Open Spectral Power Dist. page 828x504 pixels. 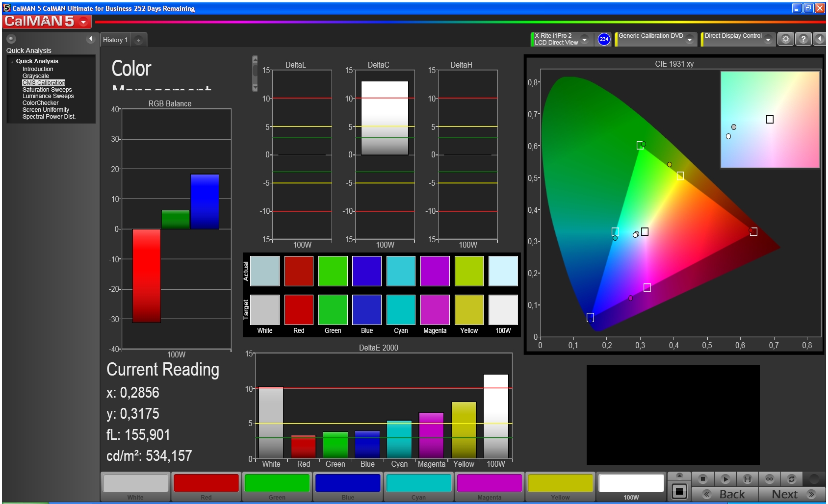coord(49,117)
